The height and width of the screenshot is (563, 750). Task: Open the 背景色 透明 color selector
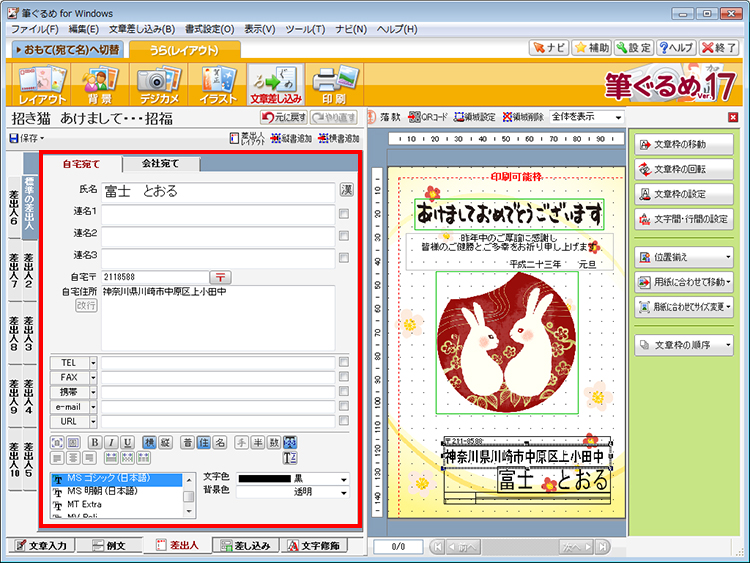point(293,492)
